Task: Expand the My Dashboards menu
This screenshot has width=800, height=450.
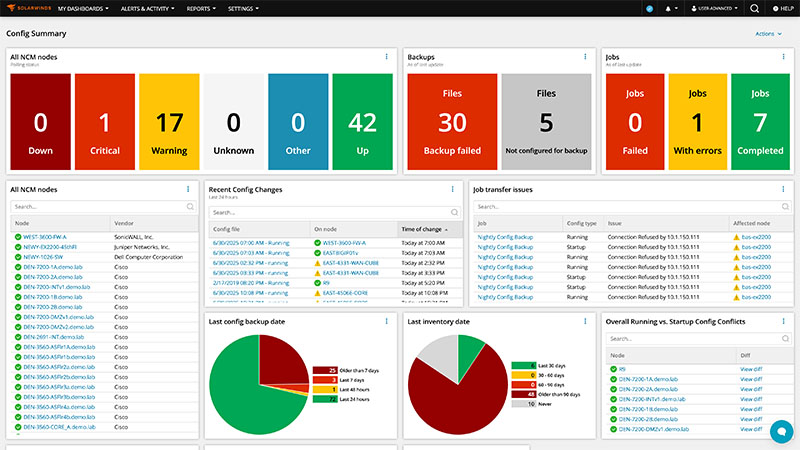Action: tap(83, 9)
